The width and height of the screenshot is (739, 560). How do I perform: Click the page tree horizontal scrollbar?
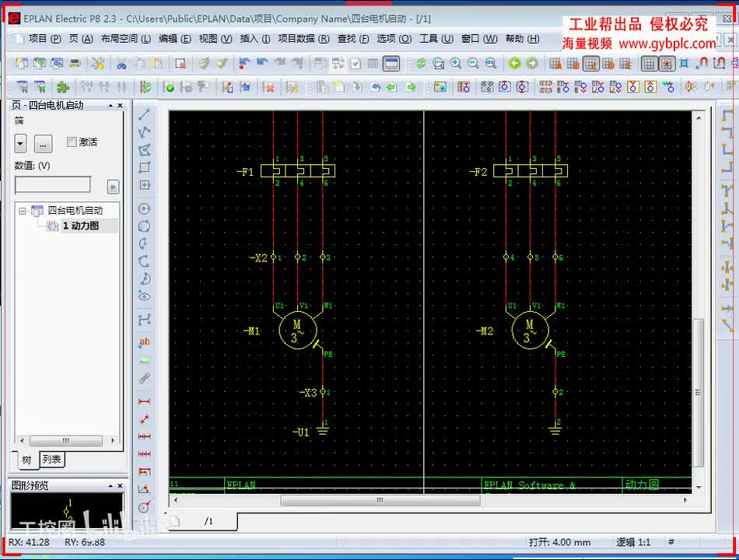67,441
